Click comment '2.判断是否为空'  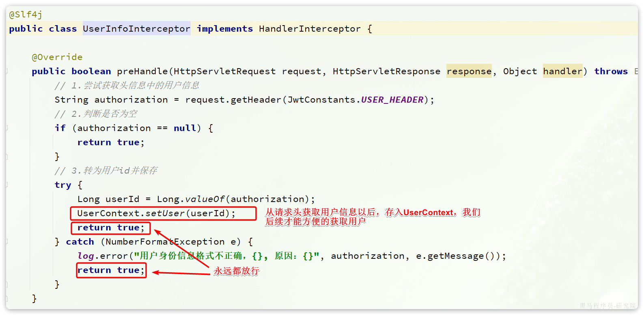[x=96, y=114]
